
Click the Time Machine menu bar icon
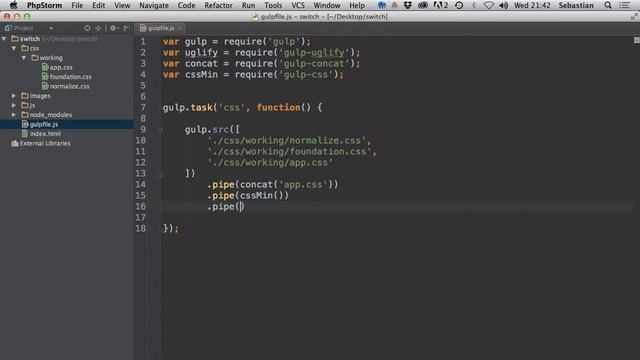pyautogui.click(x=459, y=5)
